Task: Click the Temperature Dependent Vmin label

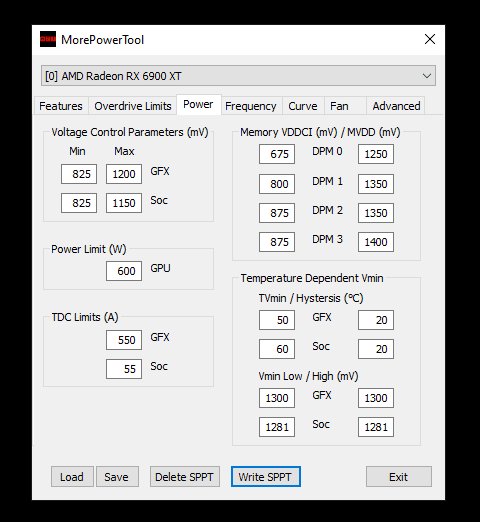Action: (312, 278)
